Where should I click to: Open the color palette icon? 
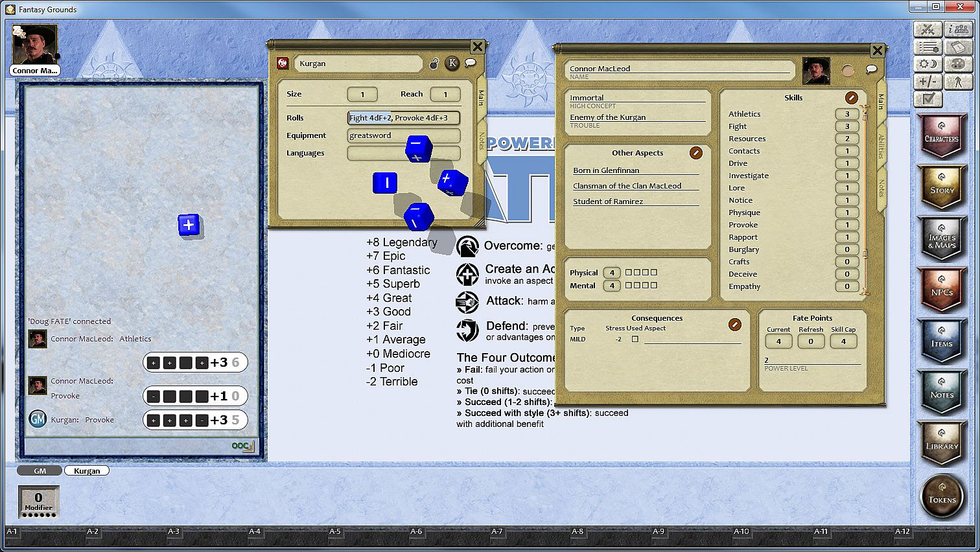pyautogui.click(x=958, y=64)
